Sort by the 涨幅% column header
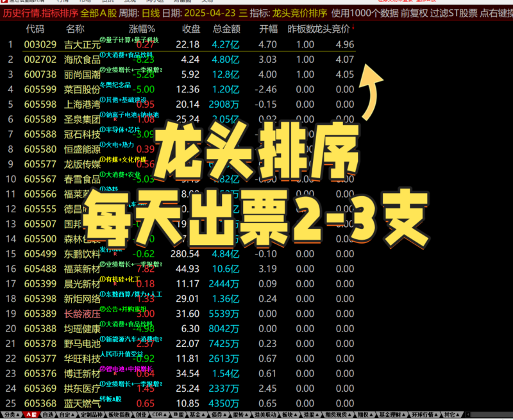This screenshot has width=513, height=420. tap(142, 29)
